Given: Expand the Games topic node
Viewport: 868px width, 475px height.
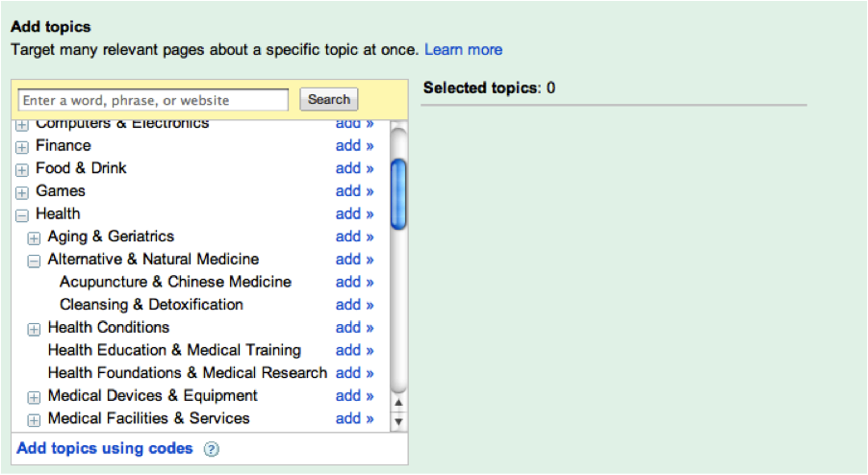Looking at the screenshot, I should pos(21,192).
